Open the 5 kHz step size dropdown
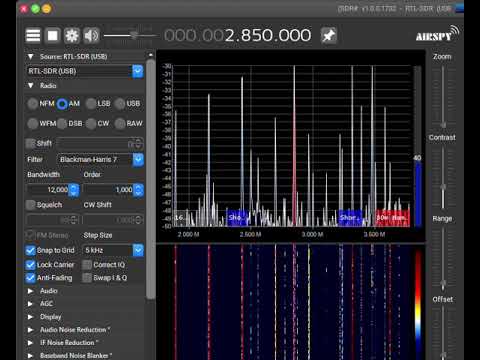480x360 pixels. [x=138, y=250]
